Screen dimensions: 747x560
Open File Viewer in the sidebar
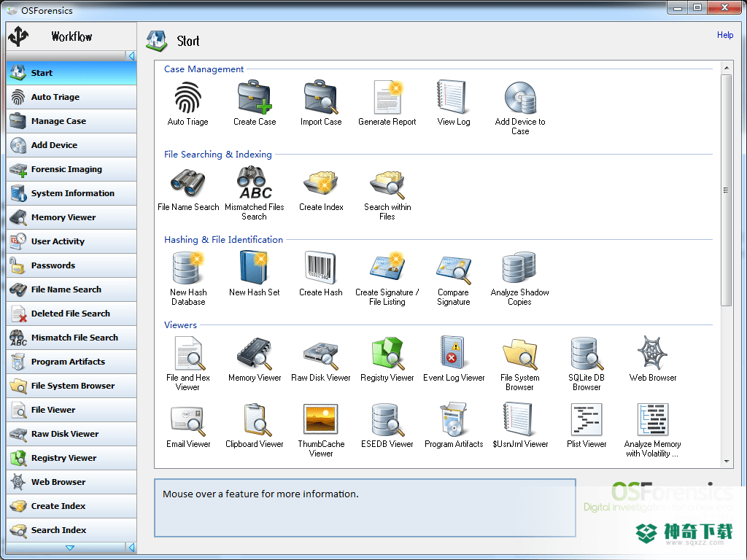[71, 410]
